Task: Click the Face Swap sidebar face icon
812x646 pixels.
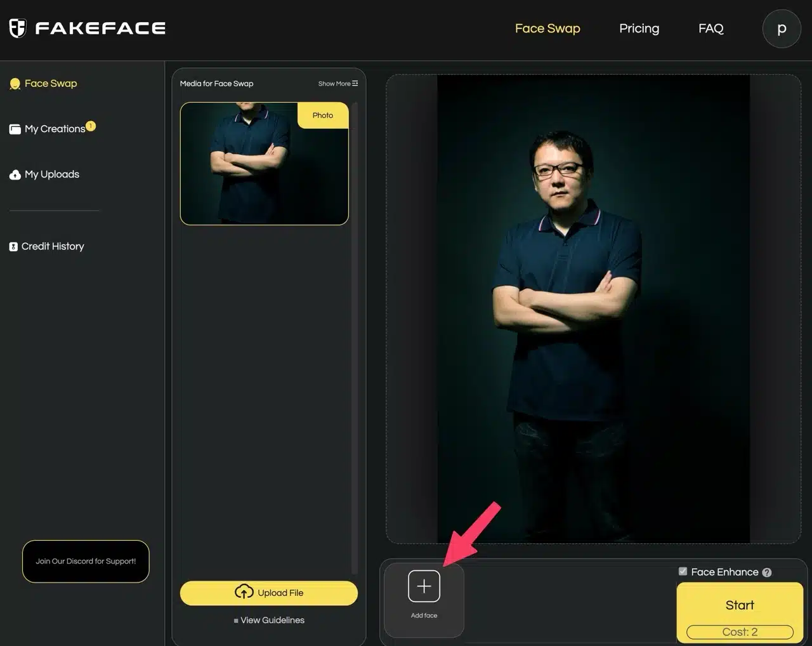Action: click(x=15, y=84)
